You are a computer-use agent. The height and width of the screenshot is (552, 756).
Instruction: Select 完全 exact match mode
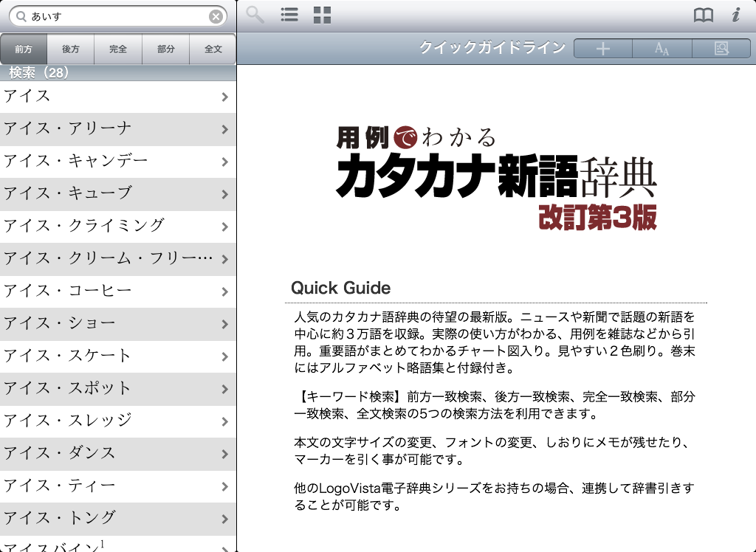tap(118, 49)
